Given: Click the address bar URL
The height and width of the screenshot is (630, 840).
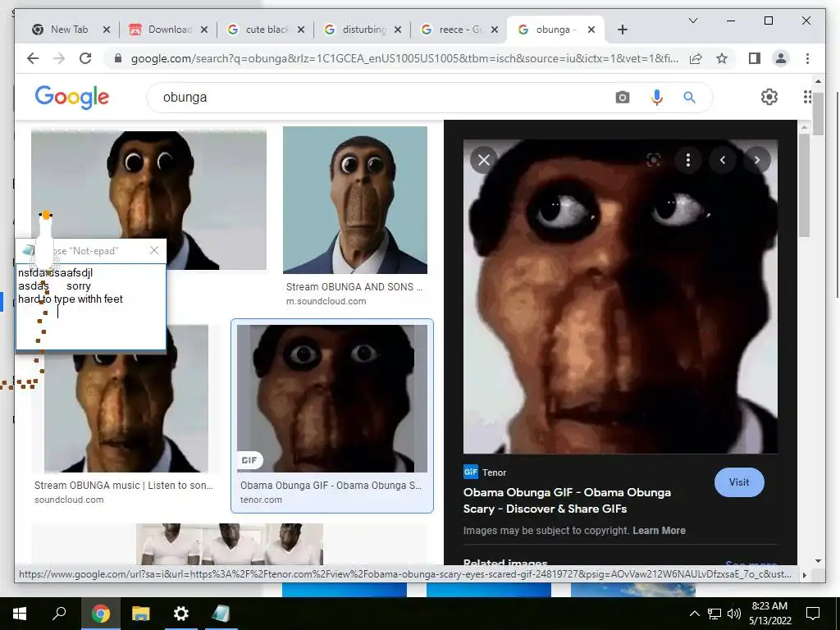Looking at the screenshot, I should coord(404,58).
